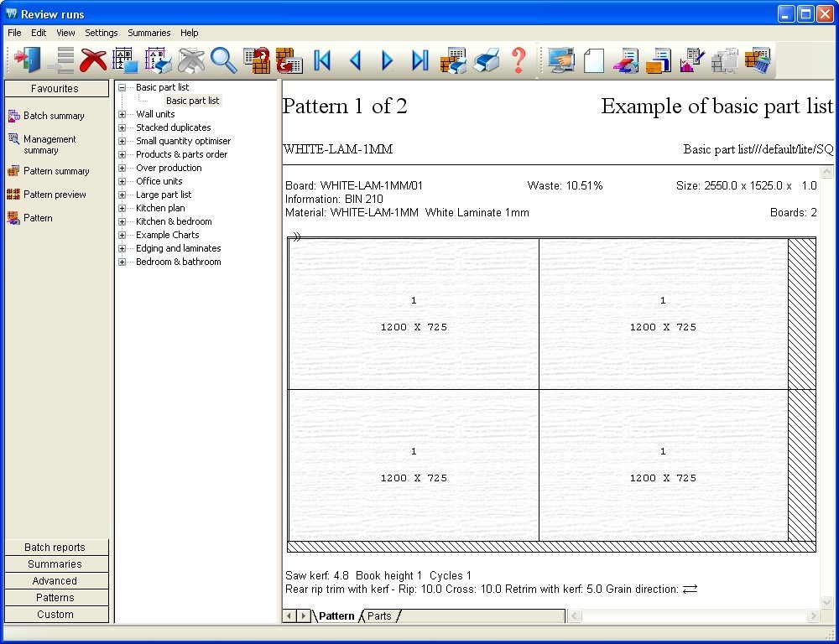The height and width of the screenshot is (644, 839).
Task: Click the exit door icon in toolbar
Action: (x=28, y=60)
